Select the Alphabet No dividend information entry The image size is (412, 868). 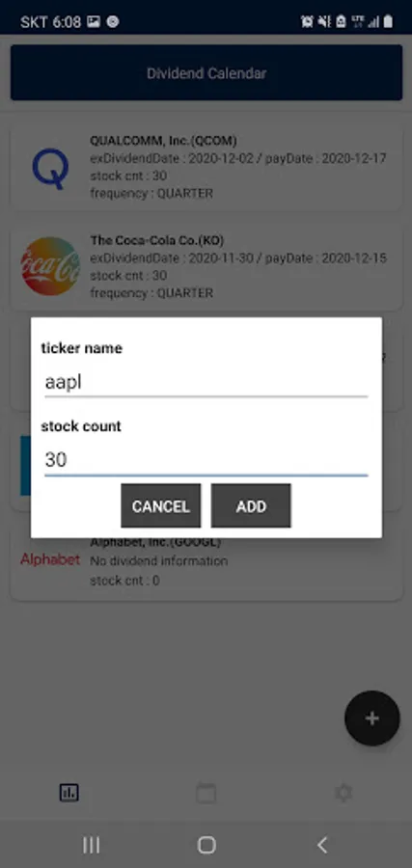[x=206, y=566]
